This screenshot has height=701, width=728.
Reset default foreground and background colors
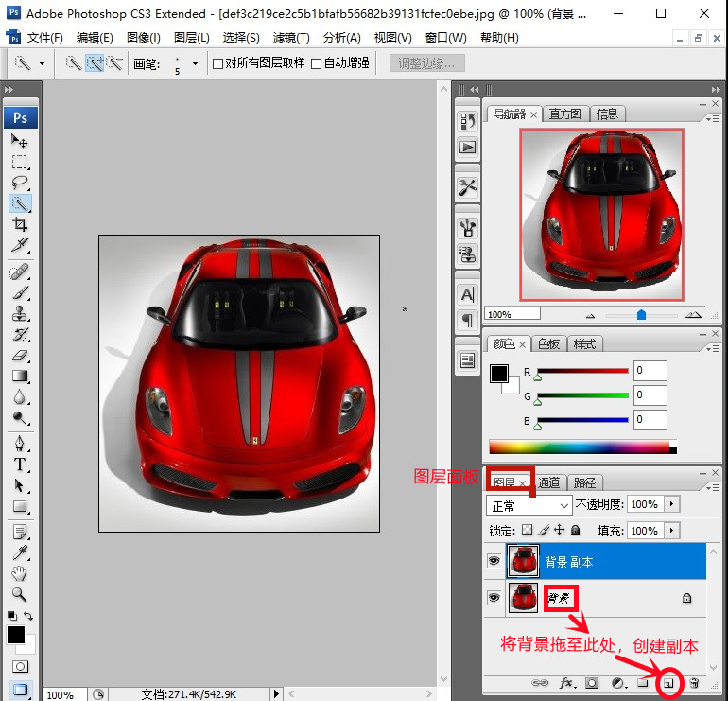pos(11,616)
